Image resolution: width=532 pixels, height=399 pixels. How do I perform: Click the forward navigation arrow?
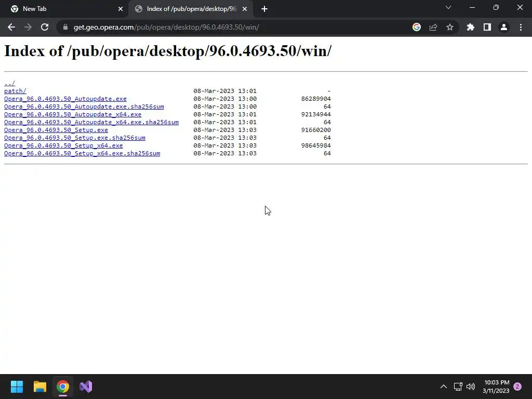28,27
